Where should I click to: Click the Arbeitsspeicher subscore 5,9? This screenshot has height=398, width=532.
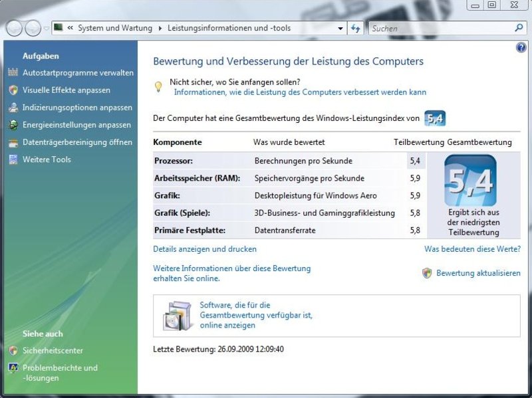pos(415,178)
